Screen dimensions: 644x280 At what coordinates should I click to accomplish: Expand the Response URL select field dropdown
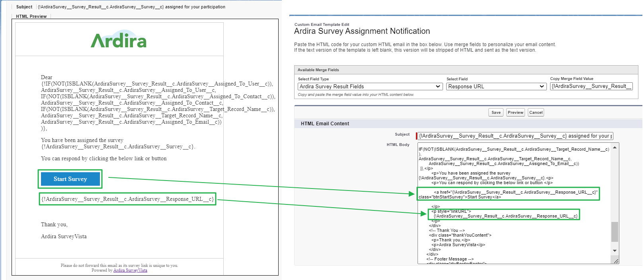496,86
